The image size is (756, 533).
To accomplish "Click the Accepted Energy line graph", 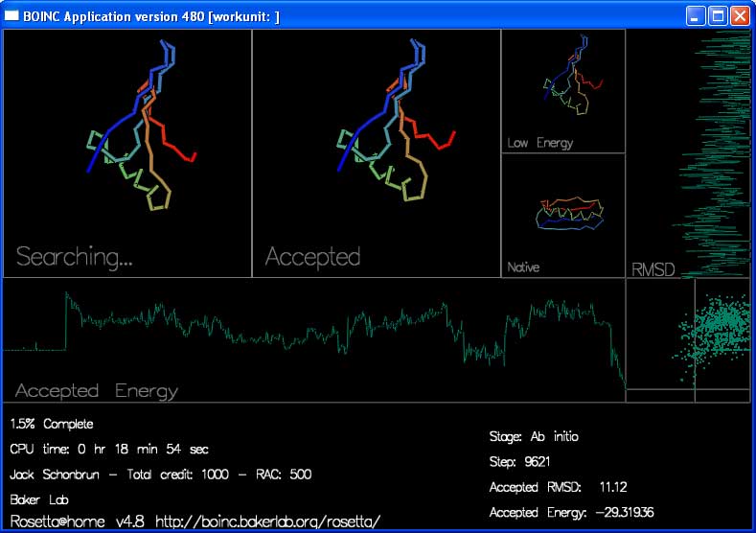I will pos(314,340).
